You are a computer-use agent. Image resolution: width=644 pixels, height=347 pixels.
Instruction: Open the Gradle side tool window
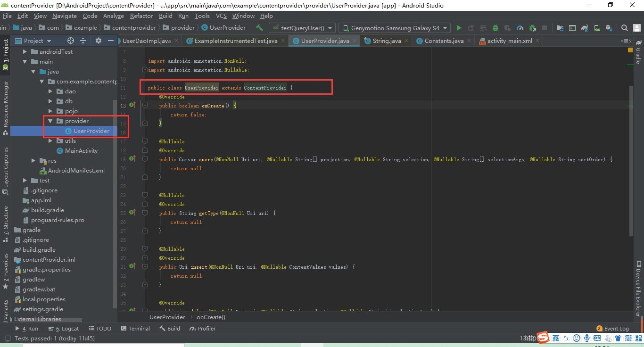tap(638, 52)
